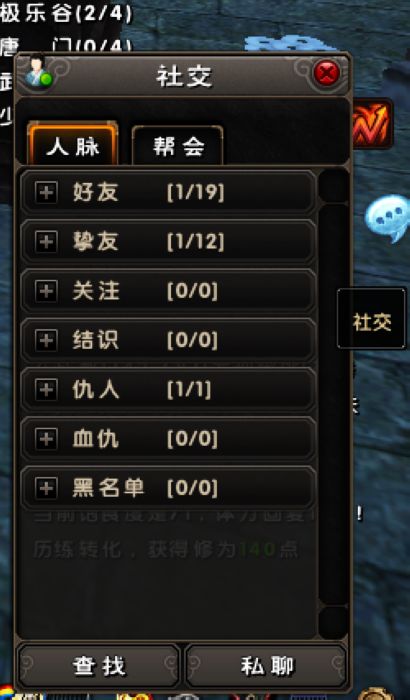Select the 好友 [1/19] list row

(169, 194)
